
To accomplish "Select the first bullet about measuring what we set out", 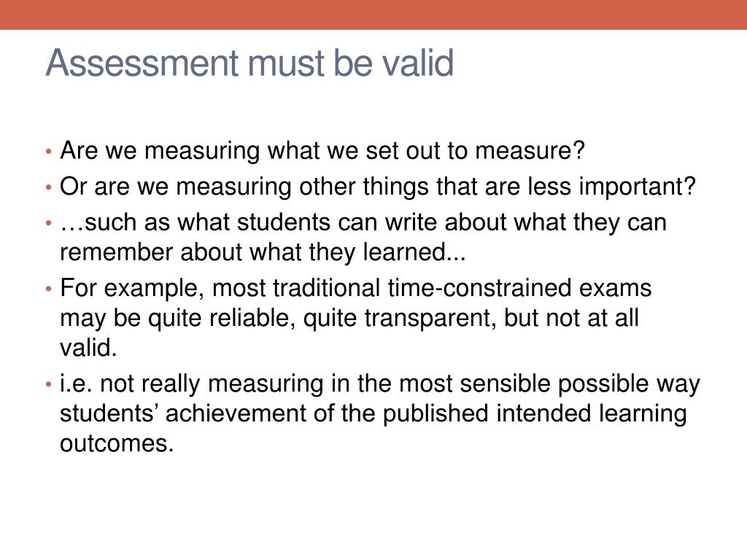I will (x=322, y=151).
